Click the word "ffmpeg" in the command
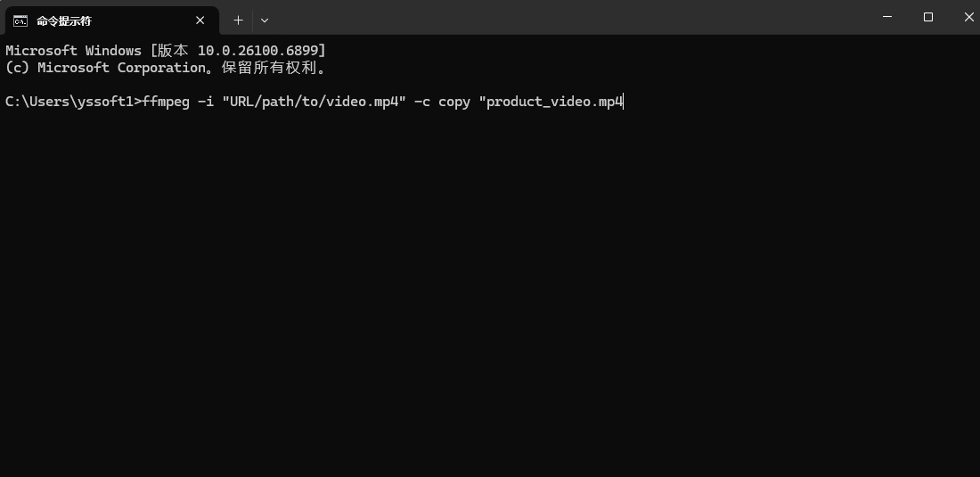Viewport: 980px width, 477px height. pos(166,102)
